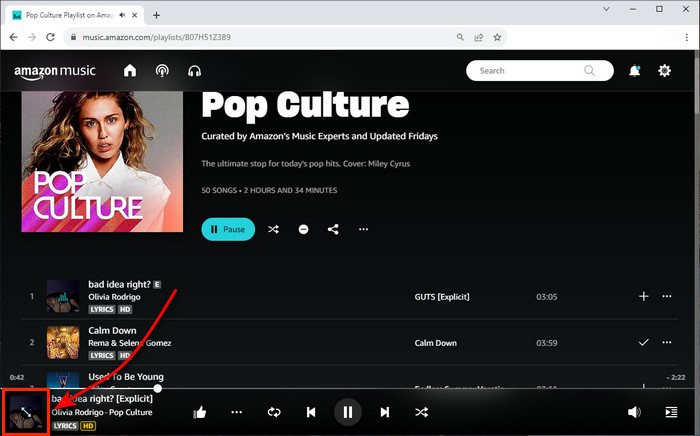
Task: Open settings gear icon
Action: point(664,71)
